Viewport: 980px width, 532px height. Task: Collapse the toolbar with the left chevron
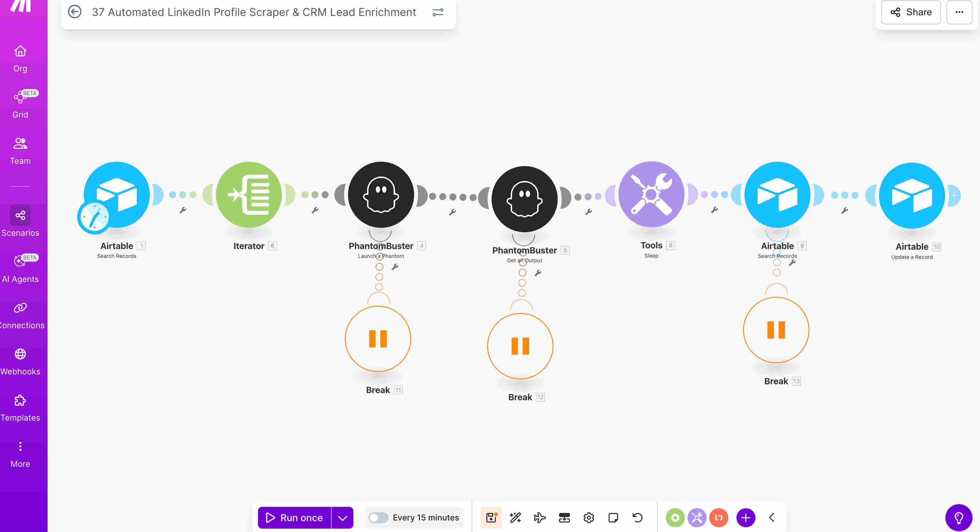[x=772, y=517]
